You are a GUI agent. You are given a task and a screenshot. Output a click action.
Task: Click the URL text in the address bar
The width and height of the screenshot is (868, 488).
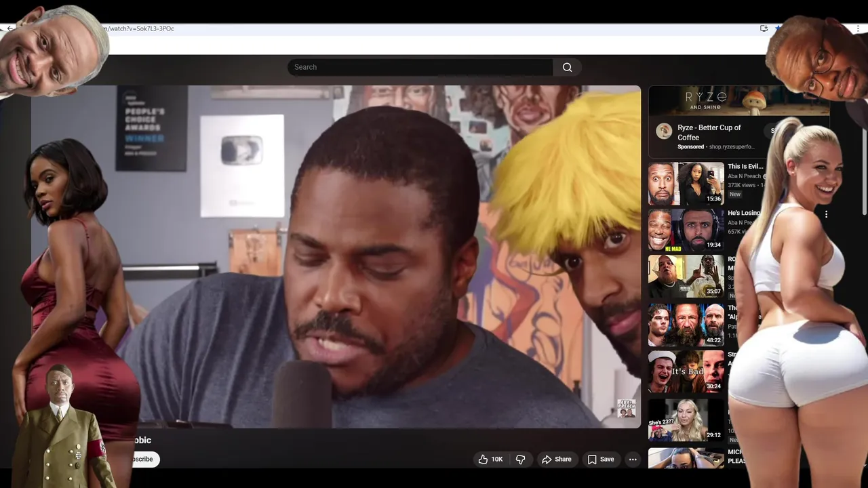pos(138,28)
